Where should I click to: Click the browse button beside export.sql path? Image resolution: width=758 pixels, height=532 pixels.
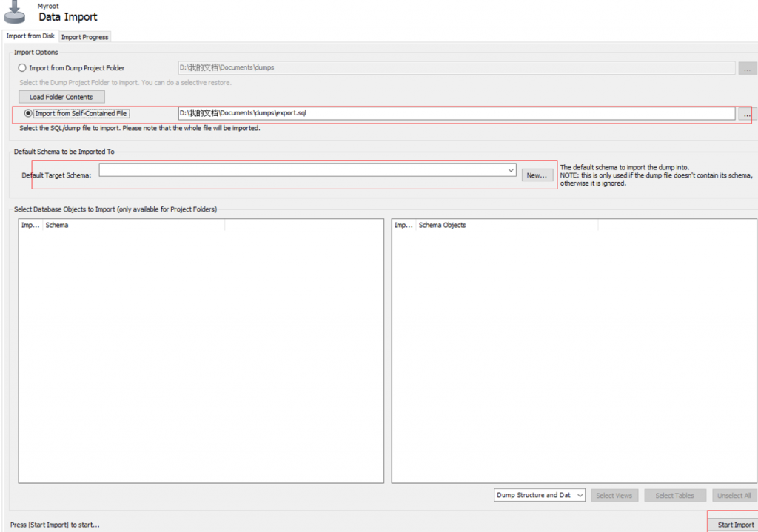pyautogui.click(x=748, y=113)
